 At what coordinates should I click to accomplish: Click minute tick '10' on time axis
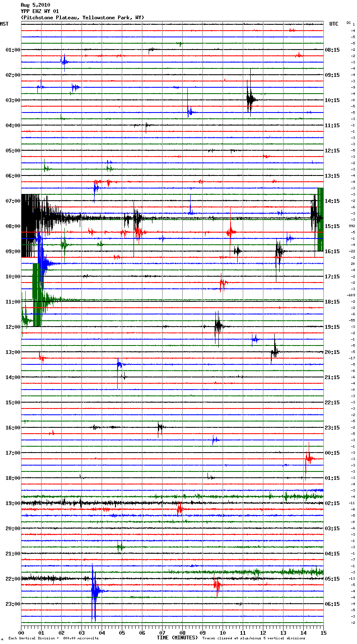(x=223, y=633)
